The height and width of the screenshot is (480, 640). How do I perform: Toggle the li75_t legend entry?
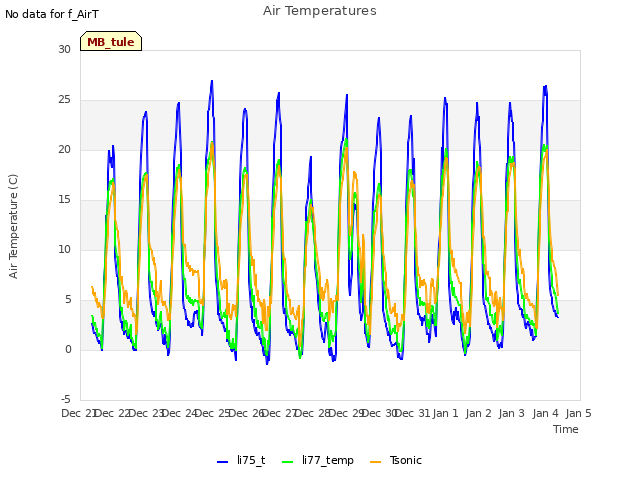tap(241, 460)
